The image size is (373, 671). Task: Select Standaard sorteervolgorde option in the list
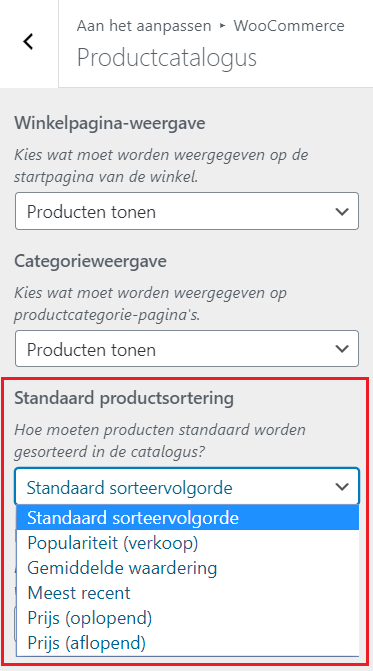[188, 518]
